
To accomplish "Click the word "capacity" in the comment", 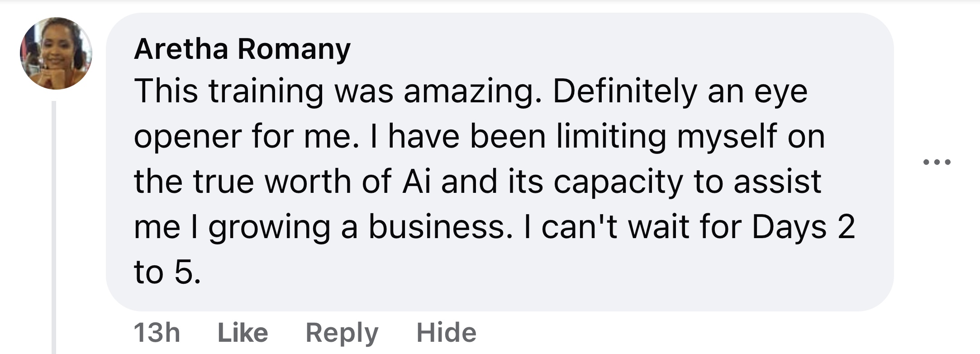I will point(618,182).
